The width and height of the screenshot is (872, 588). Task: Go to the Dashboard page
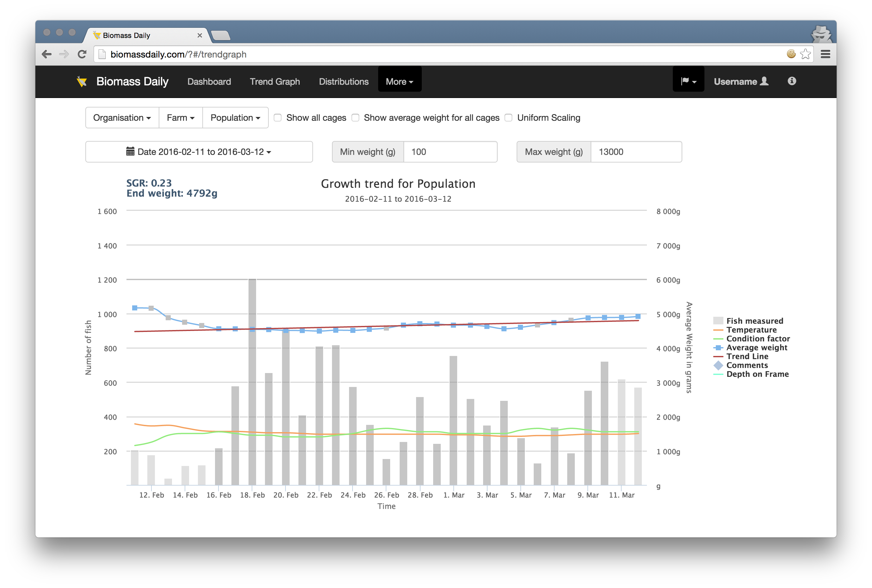(x=209, y=81)
